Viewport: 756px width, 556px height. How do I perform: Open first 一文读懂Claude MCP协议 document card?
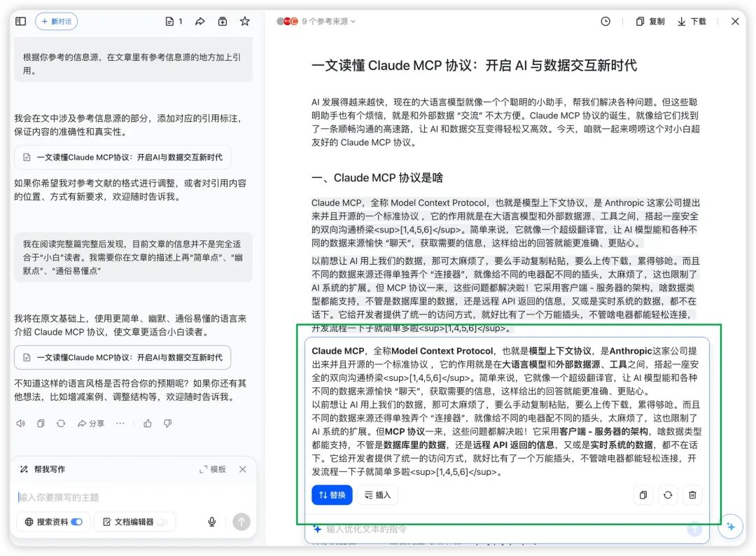coord(122,157)
